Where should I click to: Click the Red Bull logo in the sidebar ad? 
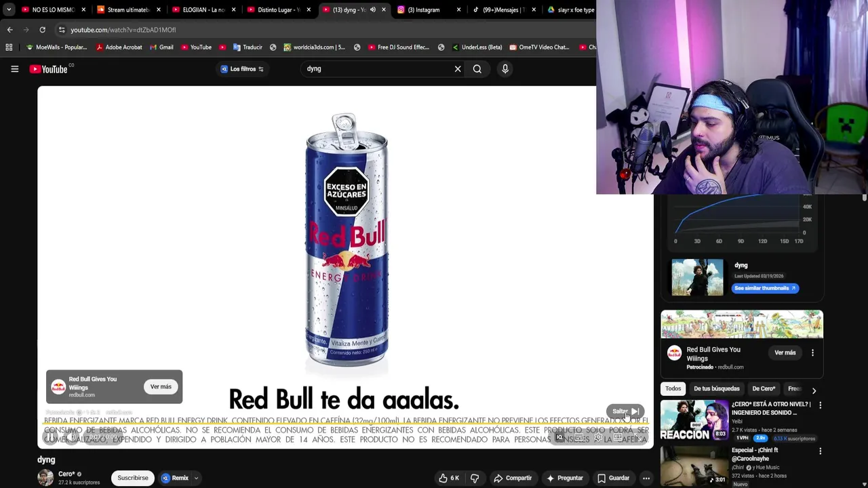(x=674, y=352)
